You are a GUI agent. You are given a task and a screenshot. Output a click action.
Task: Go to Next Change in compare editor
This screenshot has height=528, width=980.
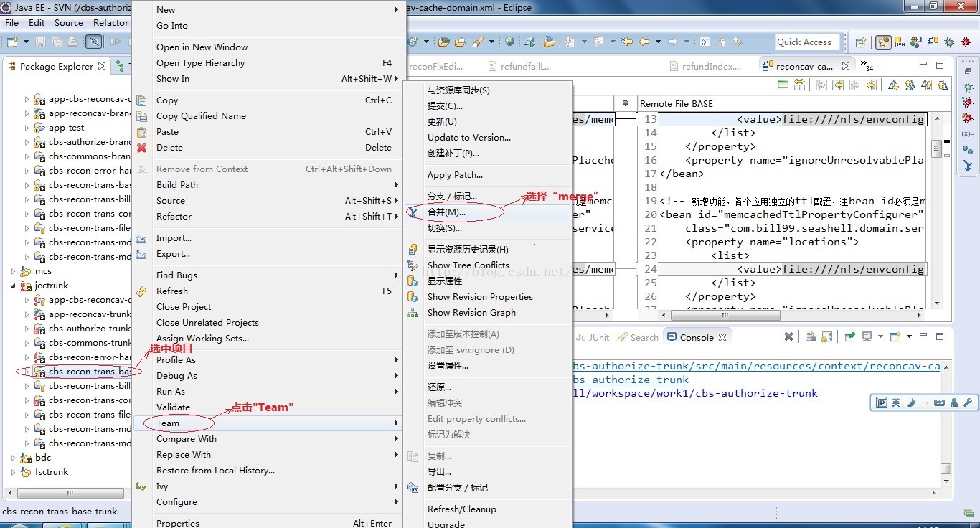[926, 85]
